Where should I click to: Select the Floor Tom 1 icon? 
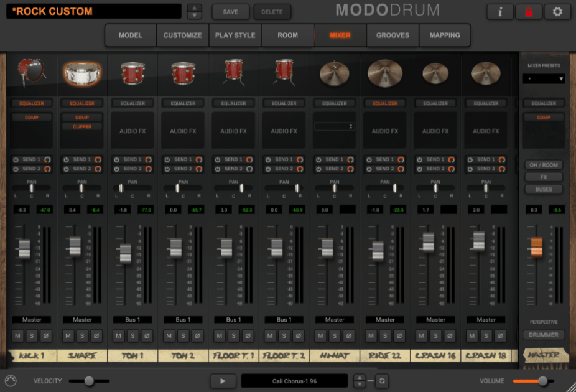pyautogui.click(x=234, y=72)
